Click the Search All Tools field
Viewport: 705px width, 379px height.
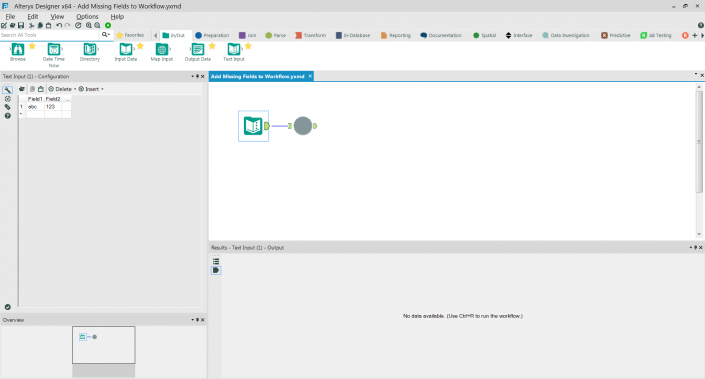(49, 35)
